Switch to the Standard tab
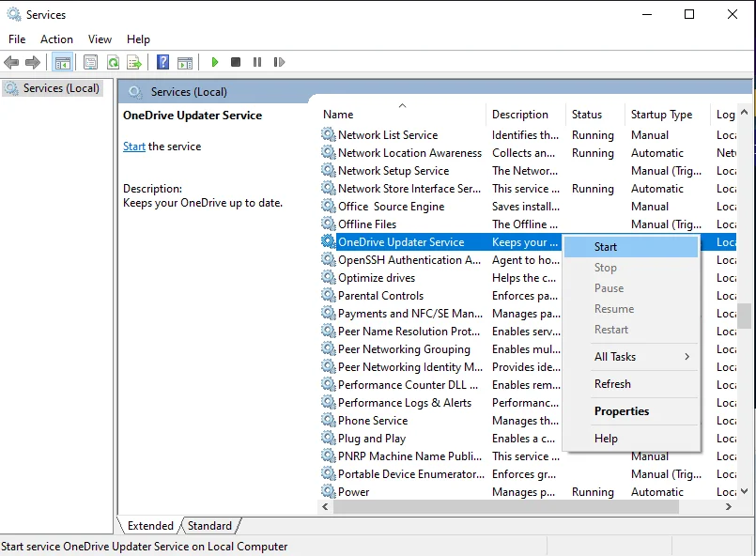Image resolution: width=756 pixels, height=556 pixels. click(x=209, y=526)
